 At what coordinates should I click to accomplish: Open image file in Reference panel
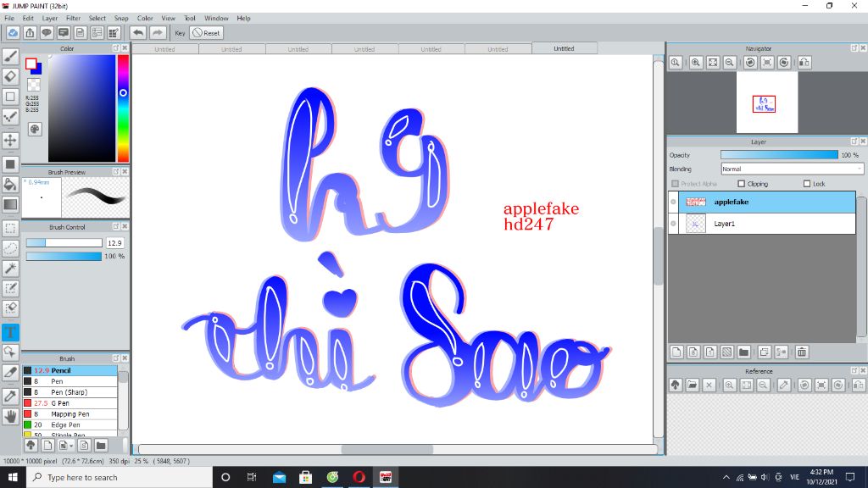pos(692,385)
